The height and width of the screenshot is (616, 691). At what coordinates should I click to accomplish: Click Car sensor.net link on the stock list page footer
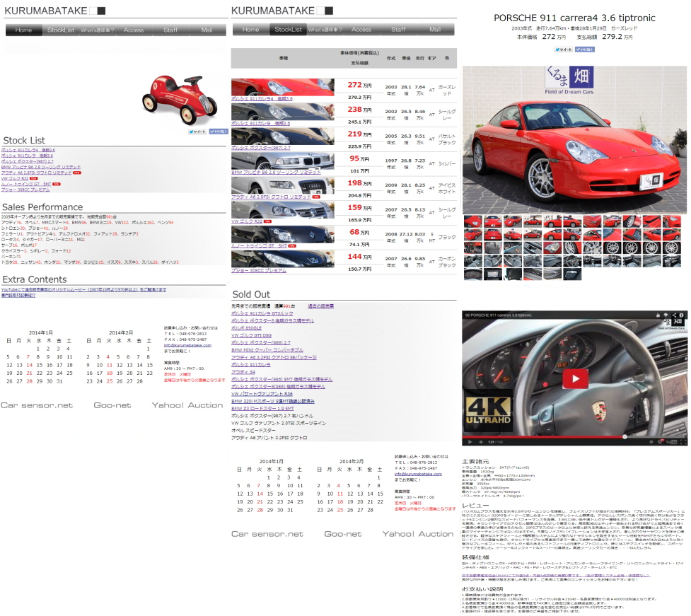click(267, 534)
